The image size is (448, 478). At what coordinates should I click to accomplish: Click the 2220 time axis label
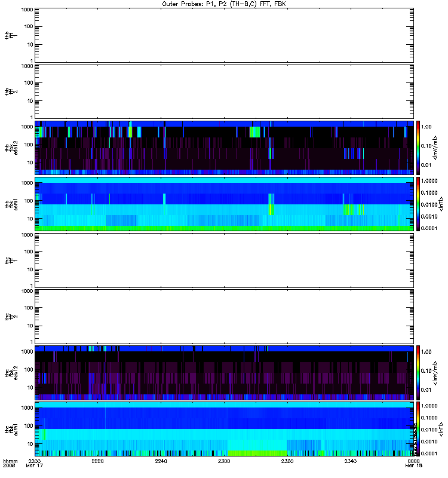click(x=97, y=461)
